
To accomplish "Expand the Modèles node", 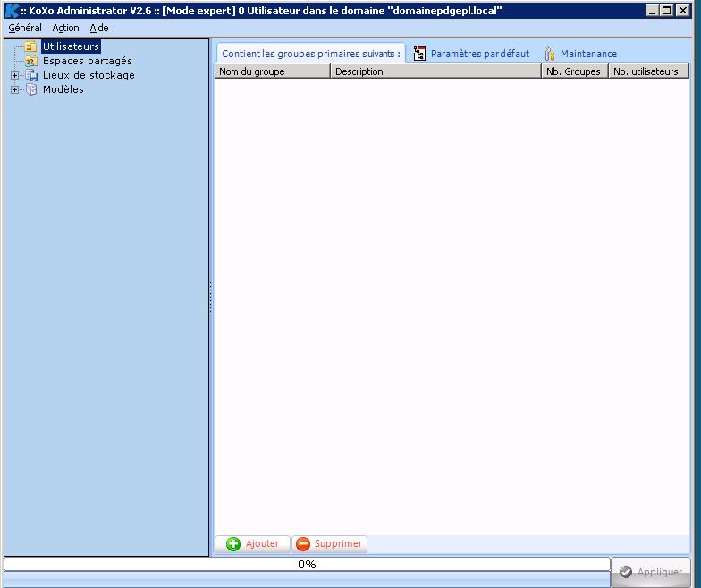I will 14,89.
